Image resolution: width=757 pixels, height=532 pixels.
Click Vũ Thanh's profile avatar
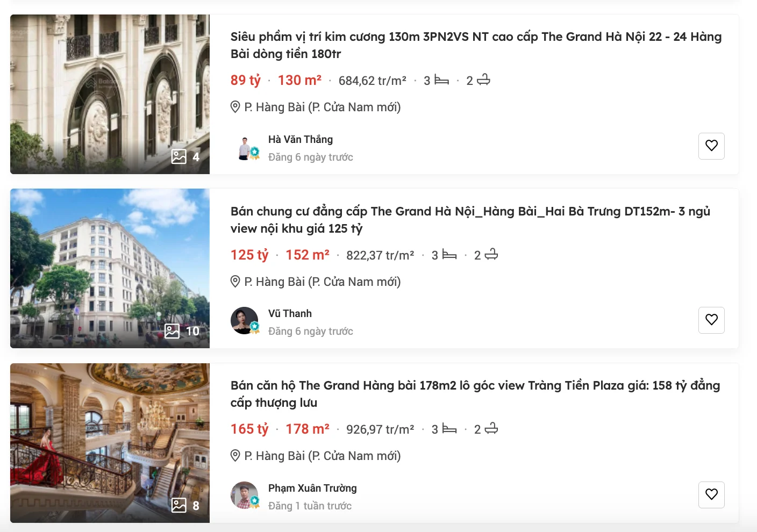(244, 321)
